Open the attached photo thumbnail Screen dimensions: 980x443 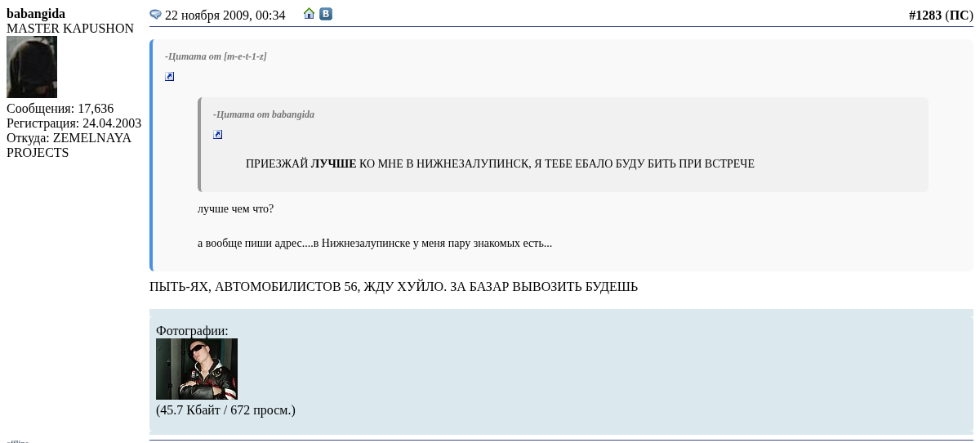(x=197, y=369)
